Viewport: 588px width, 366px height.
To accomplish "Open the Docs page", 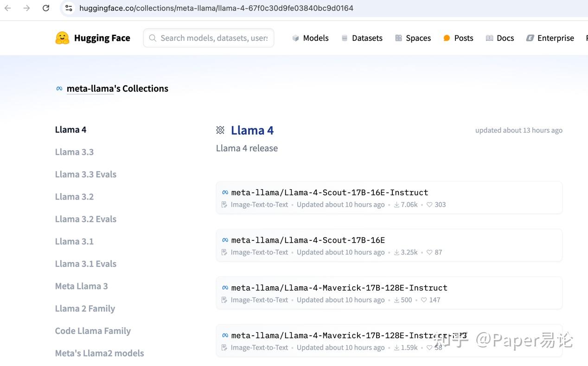I will click(x=499, y=38).
